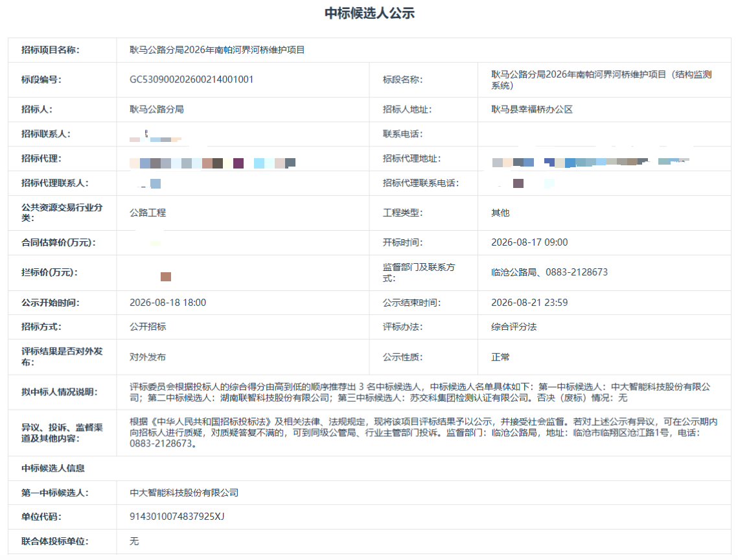Screen dimensions: 738x560
Task: Click the 拦标价(万元) label
Action: pos(50,272)
